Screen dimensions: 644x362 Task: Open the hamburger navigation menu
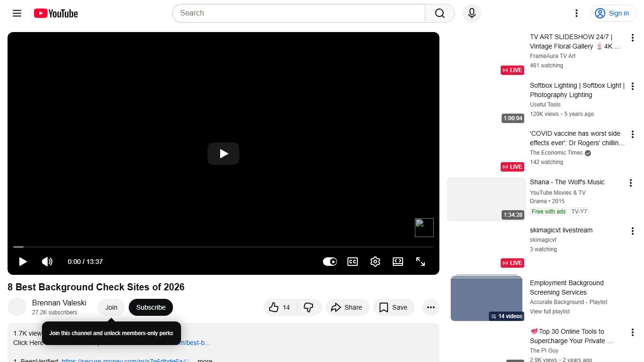17,13
